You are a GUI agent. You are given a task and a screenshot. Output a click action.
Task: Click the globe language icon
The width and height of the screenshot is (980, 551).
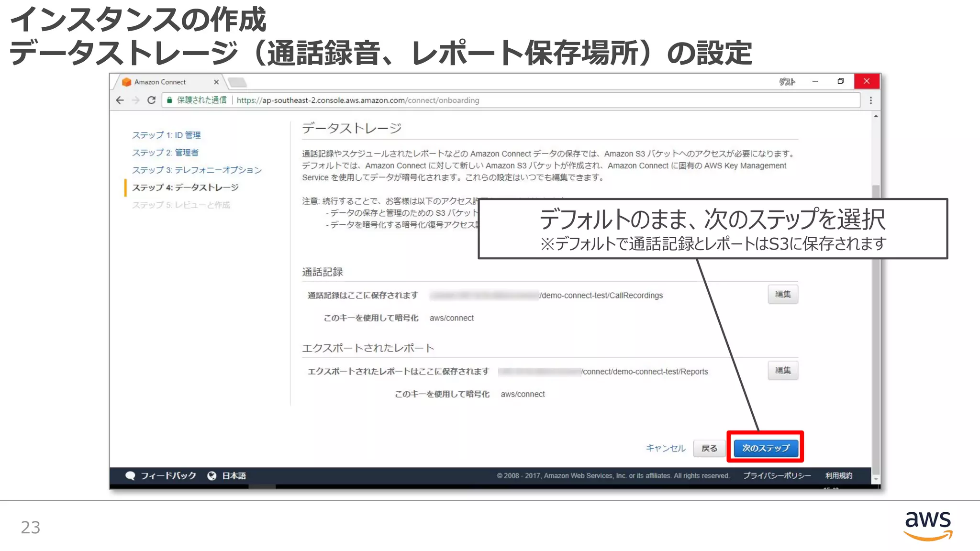(x=212, y=475)
